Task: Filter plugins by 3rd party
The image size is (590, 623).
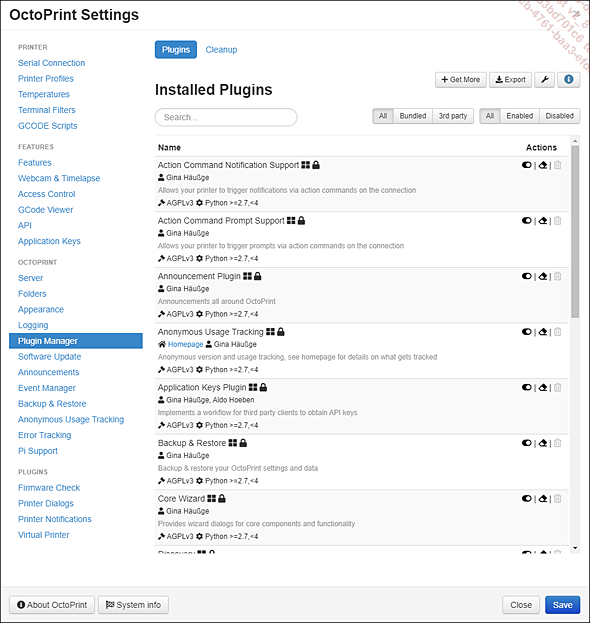Action: click(453, 116)
